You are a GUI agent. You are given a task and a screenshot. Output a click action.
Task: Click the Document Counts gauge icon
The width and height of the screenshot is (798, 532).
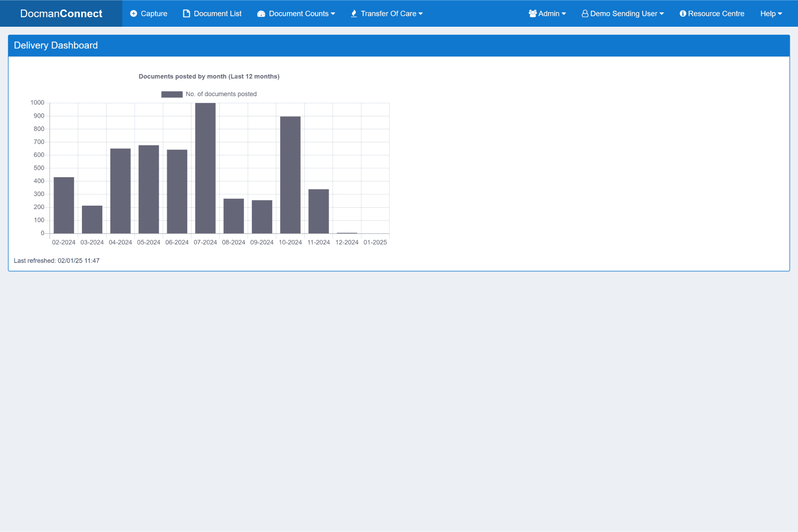click(x=261, y=14)
